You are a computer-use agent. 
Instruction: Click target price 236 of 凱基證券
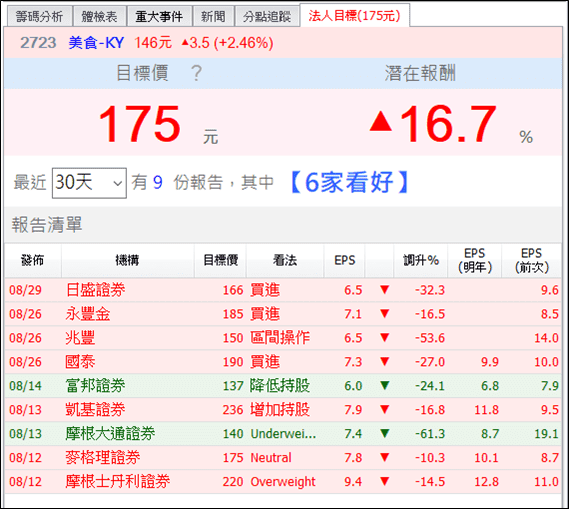(x=233, y=410)
